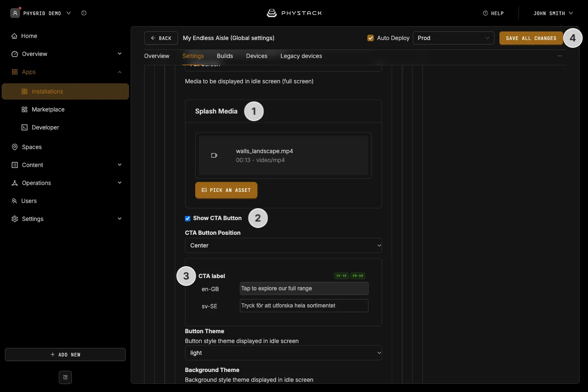This screenshot has width=588, height=392.
Task: Click the Operations icon
Action: (x=15, y=183)
